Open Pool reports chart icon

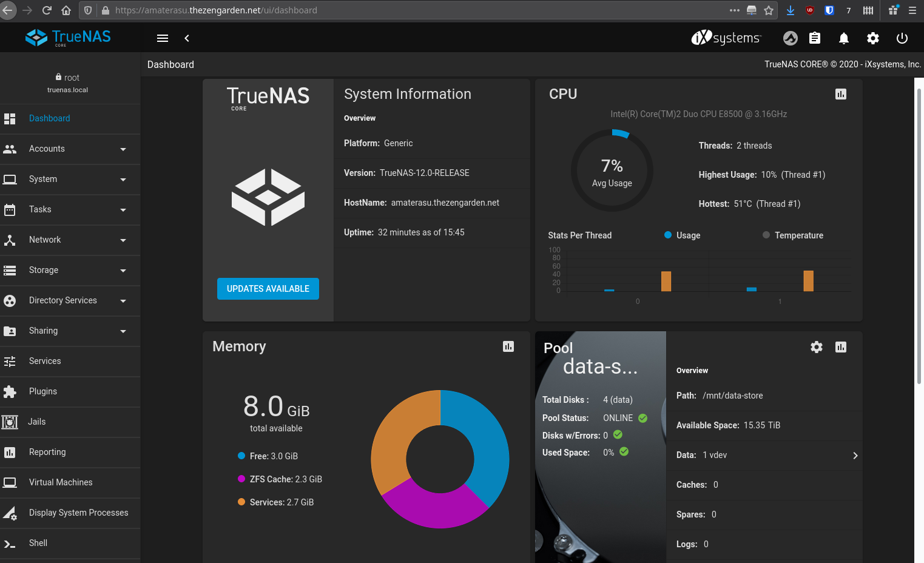841,347
